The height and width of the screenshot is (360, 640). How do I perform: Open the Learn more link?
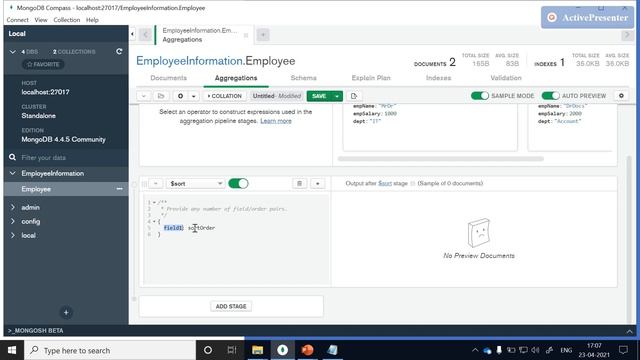[x=276, y=121]
